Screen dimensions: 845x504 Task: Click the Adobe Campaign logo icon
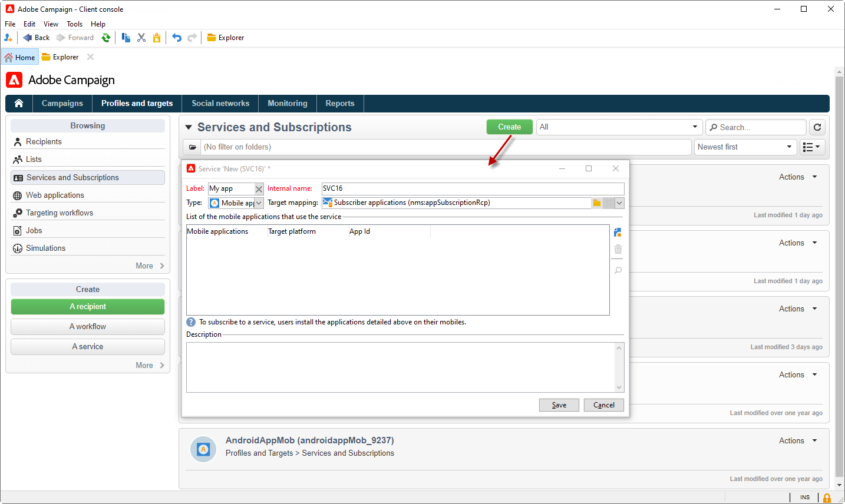click(14, 80)
